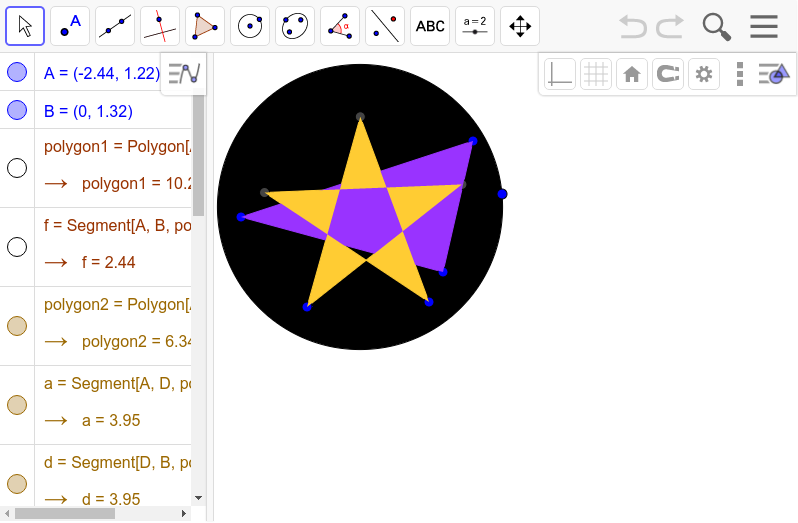The height and width of the screenshot is (523, 798).
Task: Toggle the Graphics view style bar icon
Action: coord(774,74)
